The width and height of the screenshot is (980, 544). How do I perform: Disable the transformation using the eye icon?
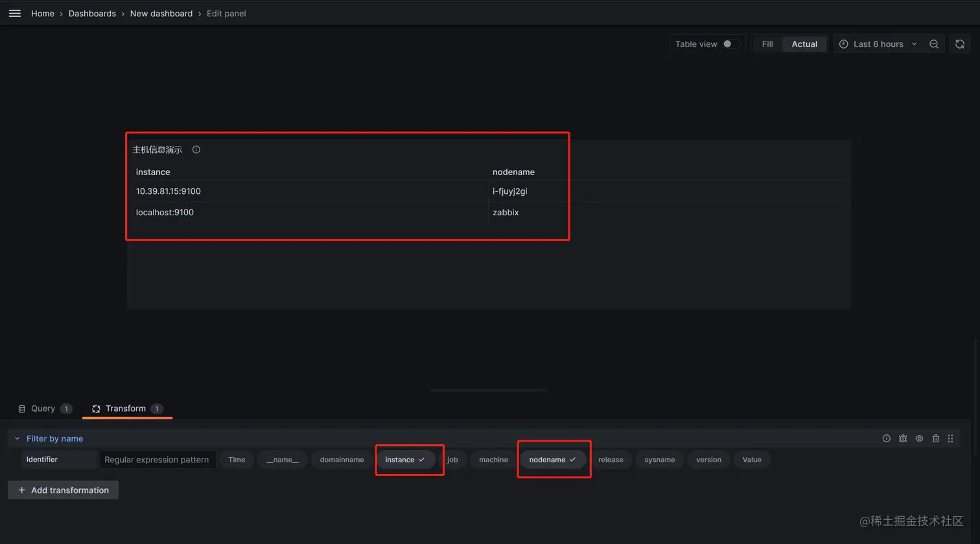pos(919,438)
